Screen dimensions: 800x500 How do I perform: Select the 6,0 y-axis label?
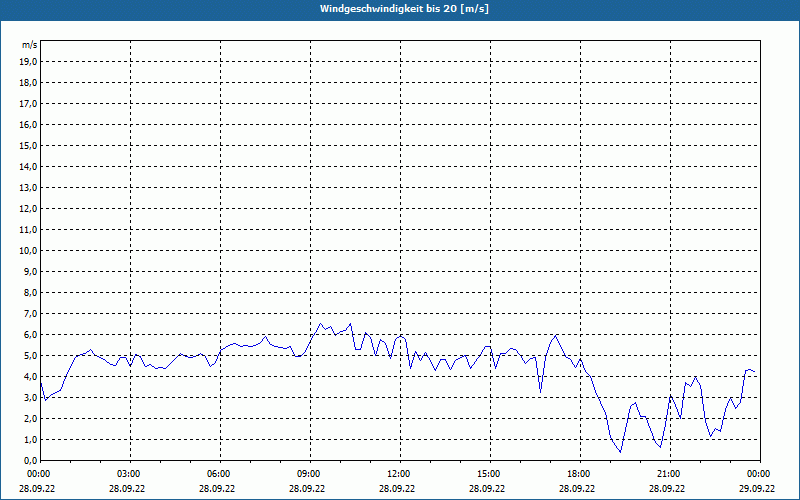coord(30,335)
